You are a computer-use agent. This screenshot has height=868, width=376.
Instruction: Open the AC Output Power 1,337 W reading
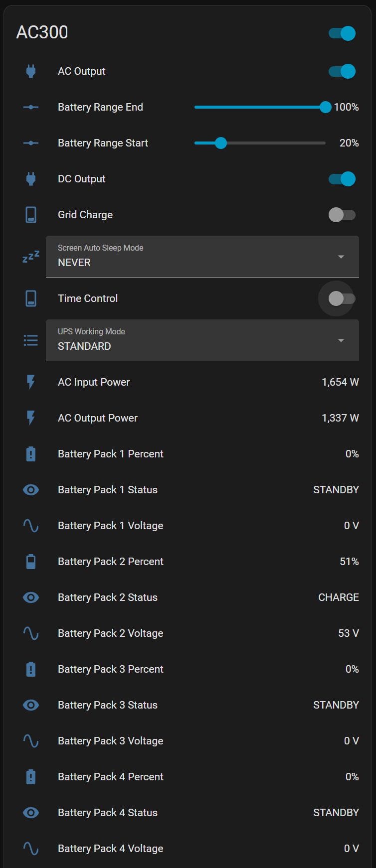[x=340, y=418]
